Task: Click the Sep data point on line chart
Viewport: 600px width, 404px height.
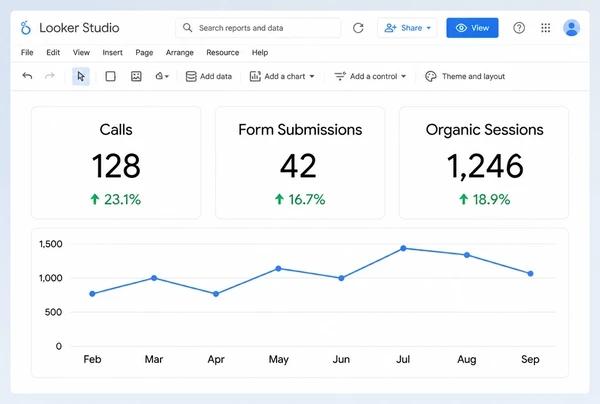Action: pyautogui.click(x=530, y=274)
